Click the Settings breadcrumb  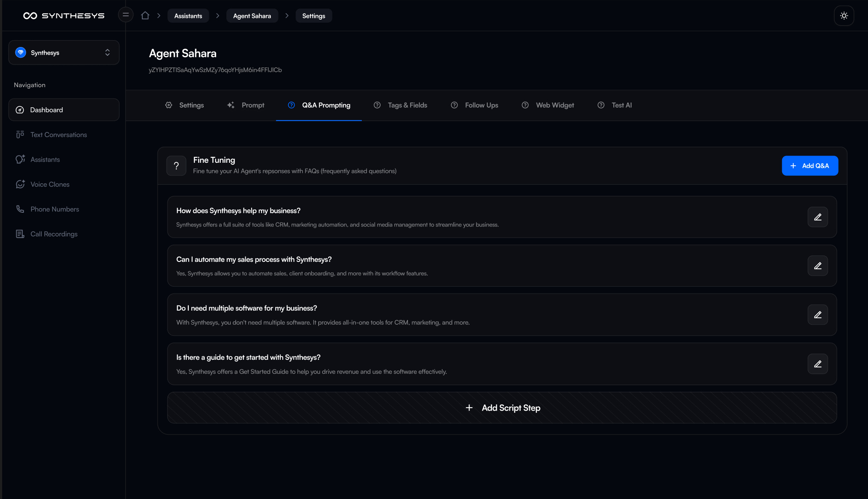(314, 16)
